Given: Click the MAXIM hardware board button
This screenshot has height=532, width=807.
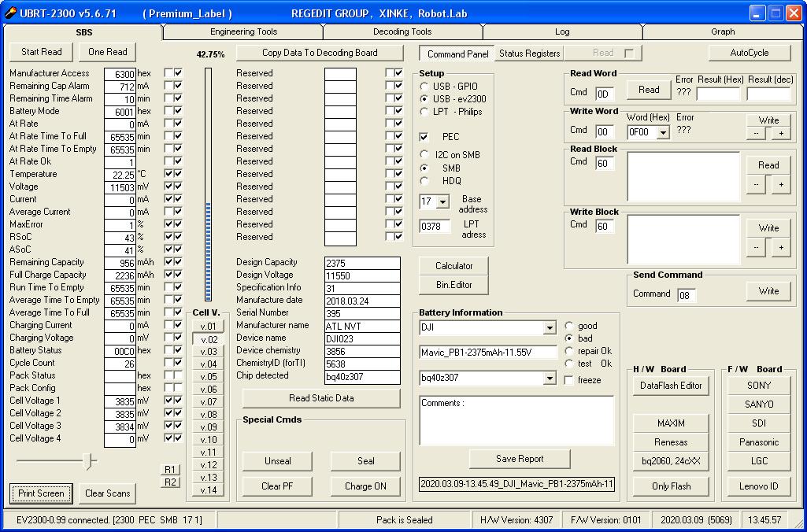Looking at the screenshot, I should pos(671,423).
